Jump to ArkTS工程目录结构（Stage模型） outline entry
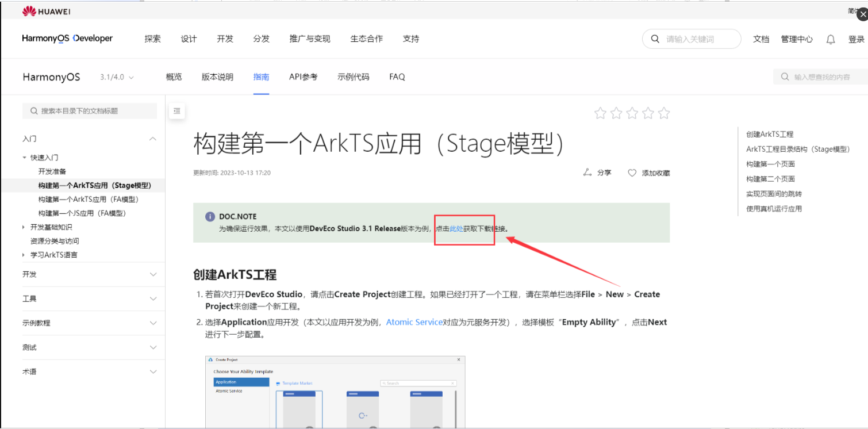Image resolution: width=868 pixels, height=429 pixels. pyautogui.click(x=798, y=149)
